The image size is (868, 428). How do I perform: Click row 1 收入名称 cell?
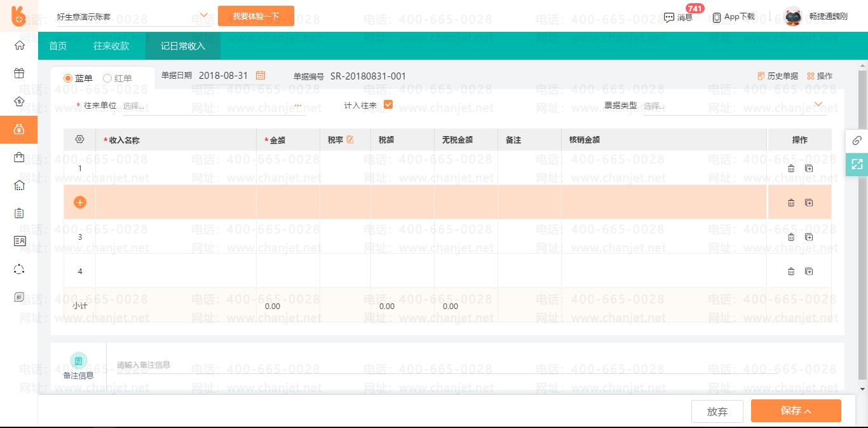[176, 168]
